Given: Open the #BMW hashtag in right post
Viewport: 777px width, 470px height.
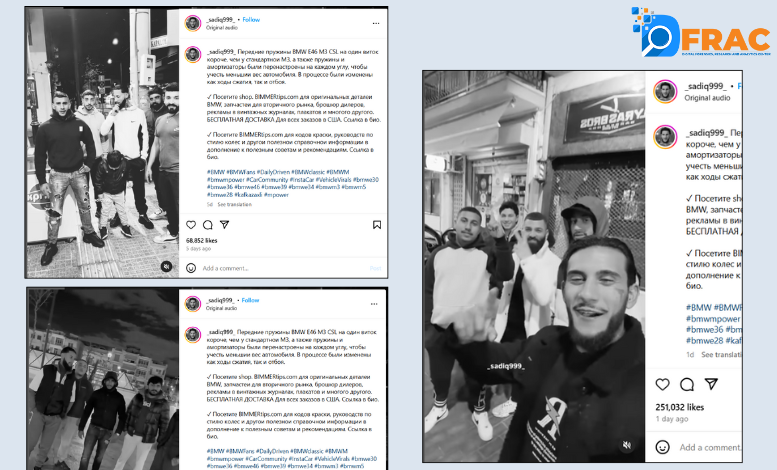Looking at the screenshot, I should (x=698, y=307).
